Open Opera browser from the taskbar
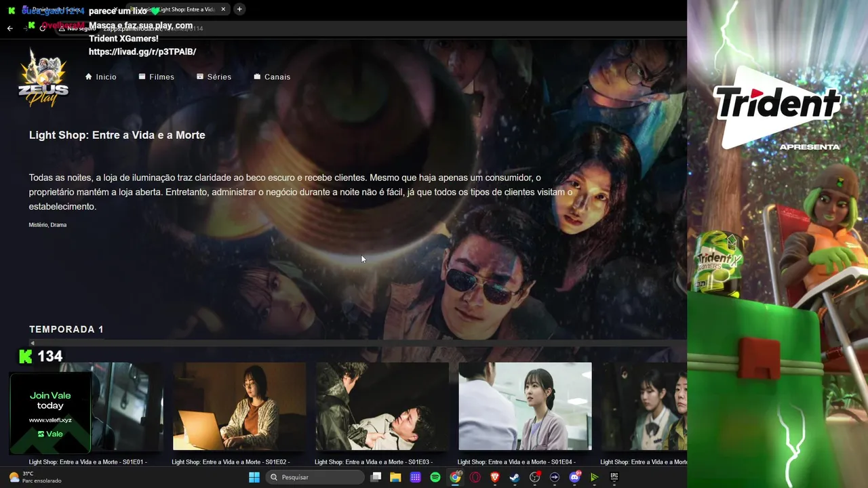Viewport: 868px width, 488px height. [x=475, y=477]
